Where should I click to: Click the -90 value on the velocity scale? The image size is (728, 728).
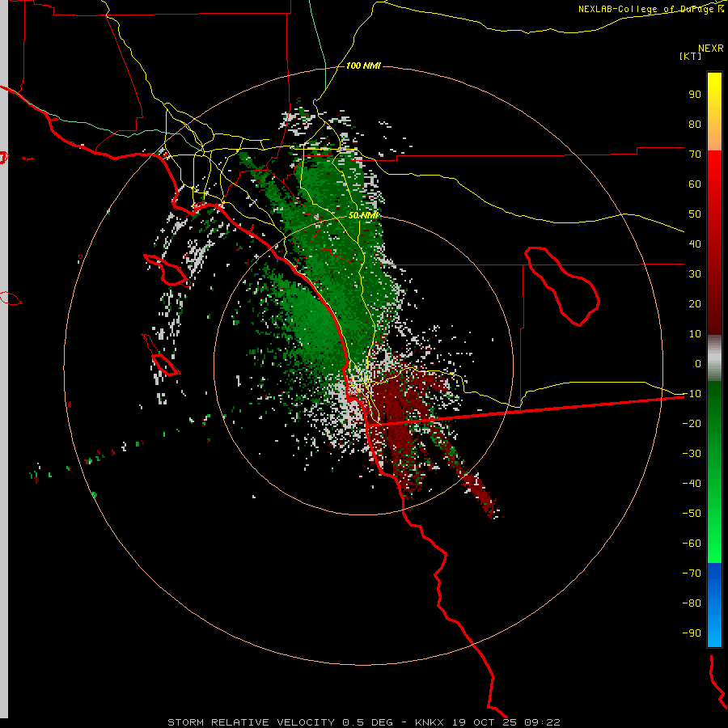coord(692,633)
